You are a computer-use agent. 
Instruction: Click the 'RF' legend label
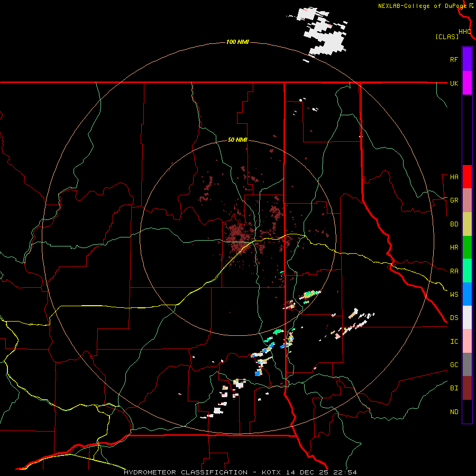[454, 59]
